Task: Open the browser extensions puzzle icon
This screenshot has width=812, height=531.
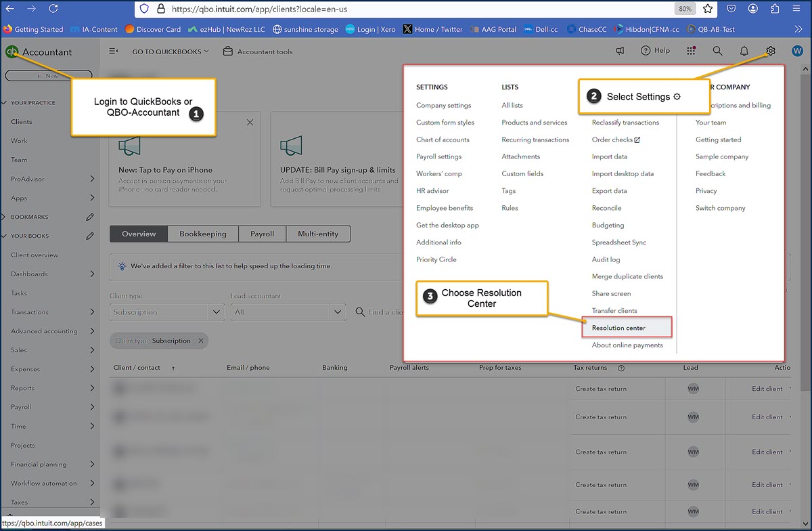Action: 775,9
